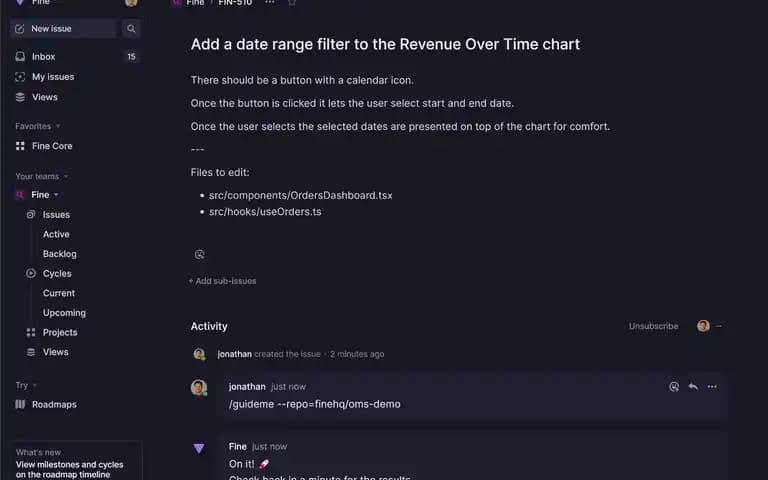Expand the Fine team dropdown
The image size is (768, 480).
(x=56, y=195)
